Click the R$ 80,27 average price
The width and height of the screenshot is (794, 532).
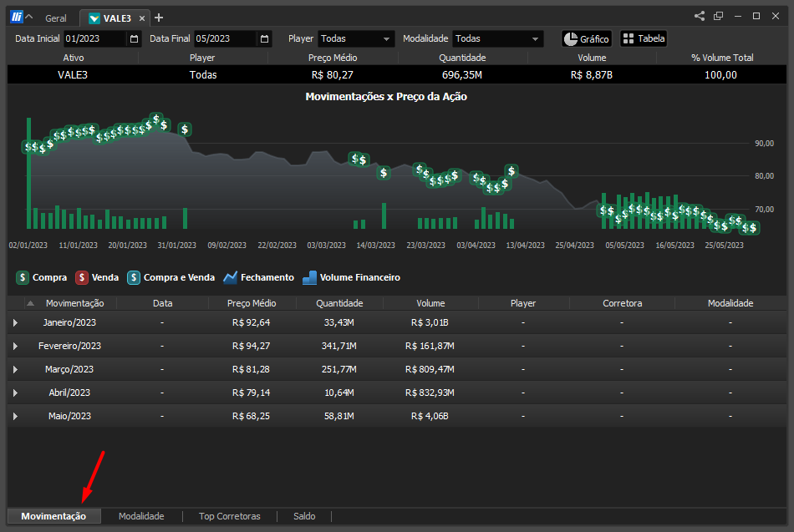pos(332,75)
